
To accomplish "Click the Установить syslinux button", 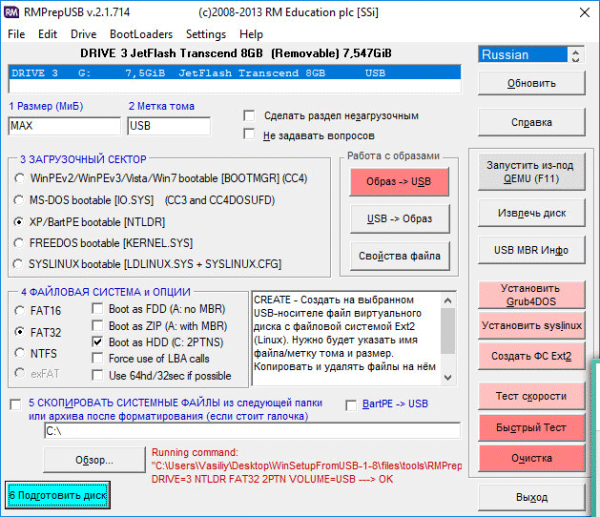I will click(532, 325).
